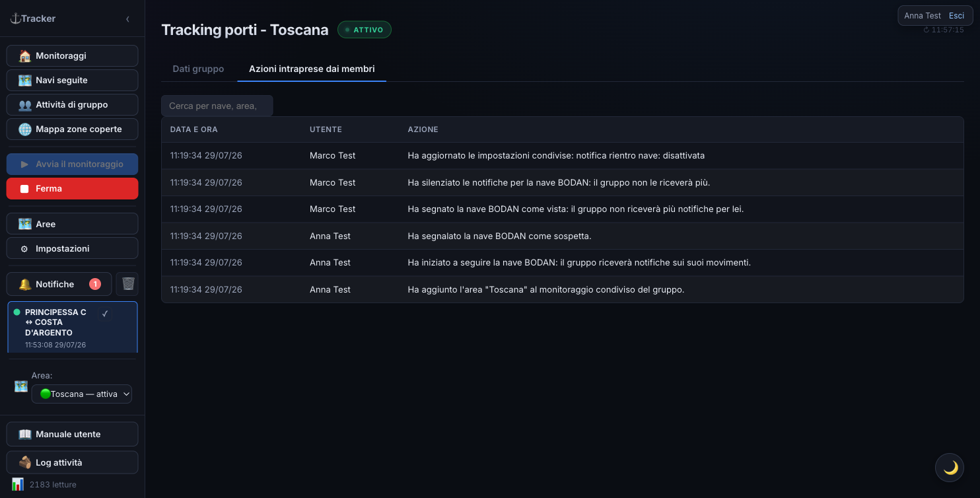Select Azioni intraprese dai membri tab

pos(312,69)
